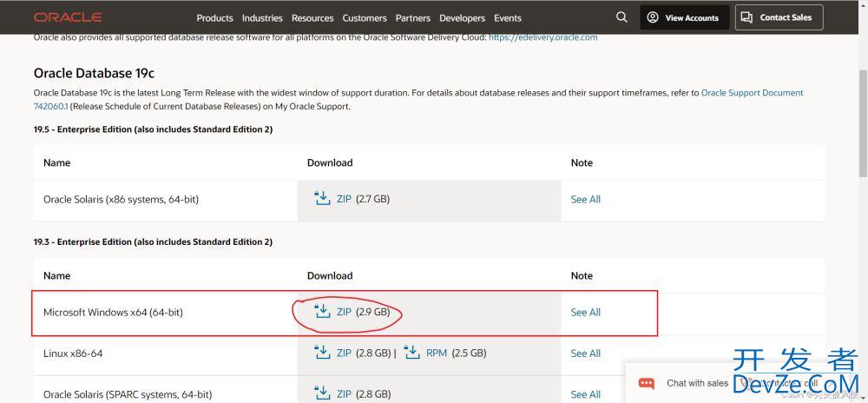
Task: Click See All in Microsoft Windows x64 row
Action: pyautogui.click(x=586, y=312)
